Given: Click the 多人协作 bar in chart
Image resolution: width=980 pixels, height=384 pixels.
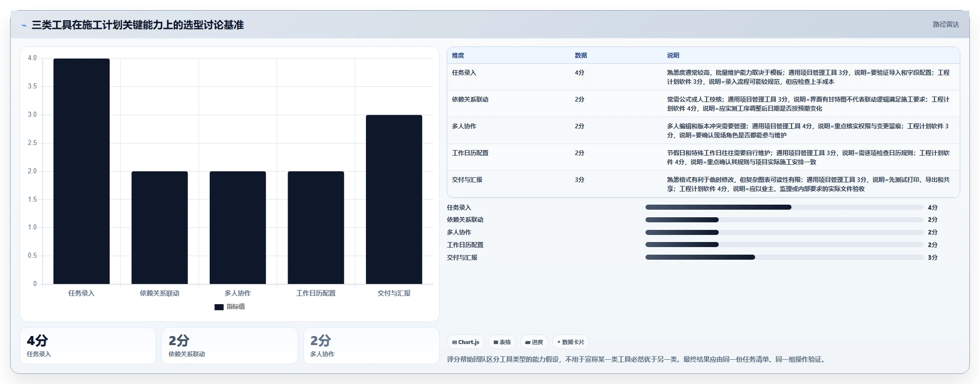Looking at the screenshot, I should click(x=238, y=227).
